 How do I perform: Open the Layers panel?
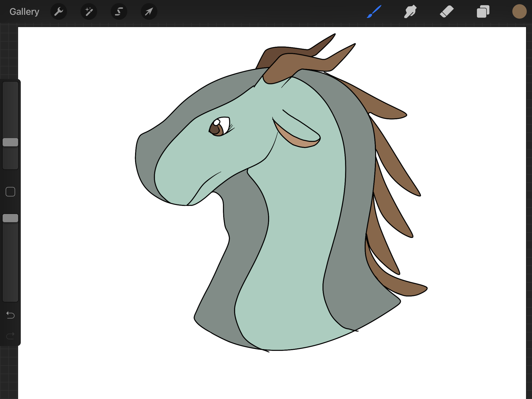click(x=483, y=12)
